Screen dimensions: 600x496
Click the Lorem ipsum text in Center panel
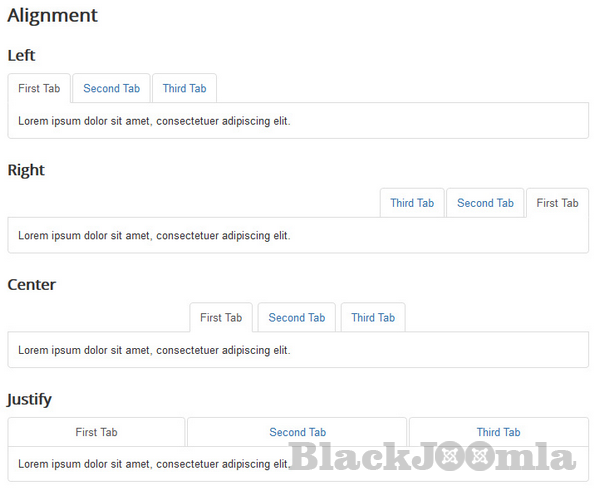coord(154,351)
